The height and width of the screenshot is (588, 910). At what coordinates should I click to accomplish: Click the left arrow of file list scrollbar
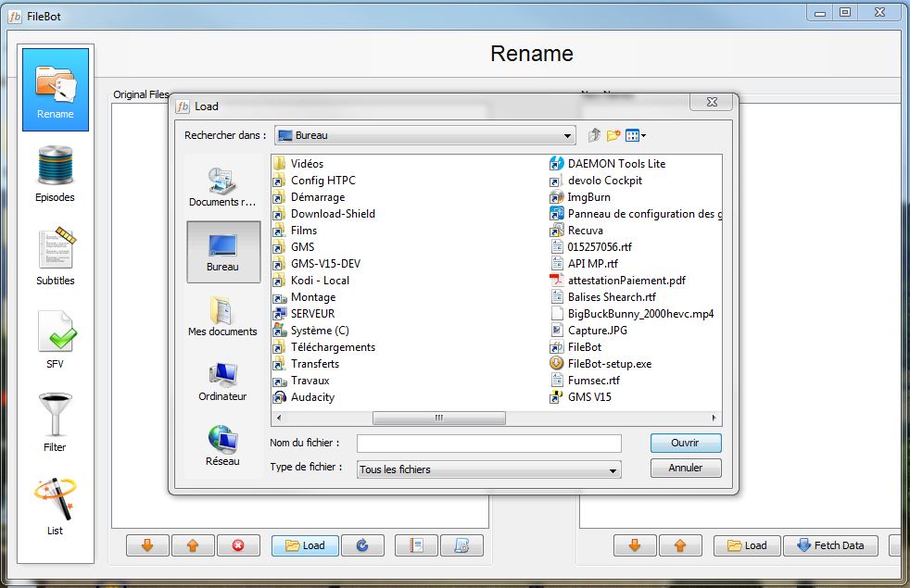tap(279, 419)
